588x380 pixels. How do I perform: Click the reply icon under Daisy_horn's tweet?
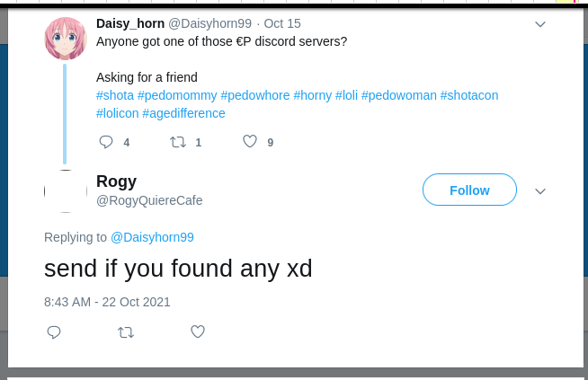(x=106, y=142)
